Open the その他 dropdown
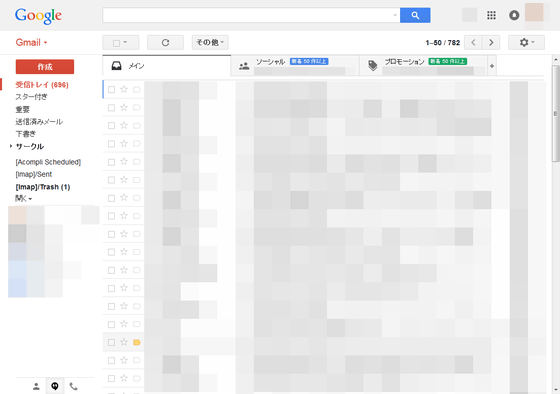The height and width of the screenshot is (394, 560). 210,43
